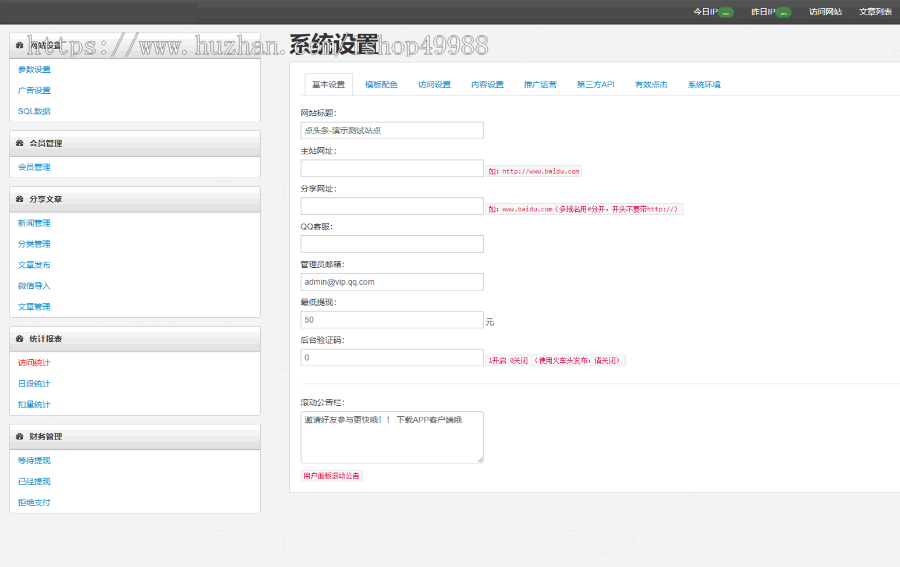Click the icon beside 分享文章 panel header
Image resolution: width=900 pixels, height=567 pixels.
pyautogui.click(x=20, y=199)
